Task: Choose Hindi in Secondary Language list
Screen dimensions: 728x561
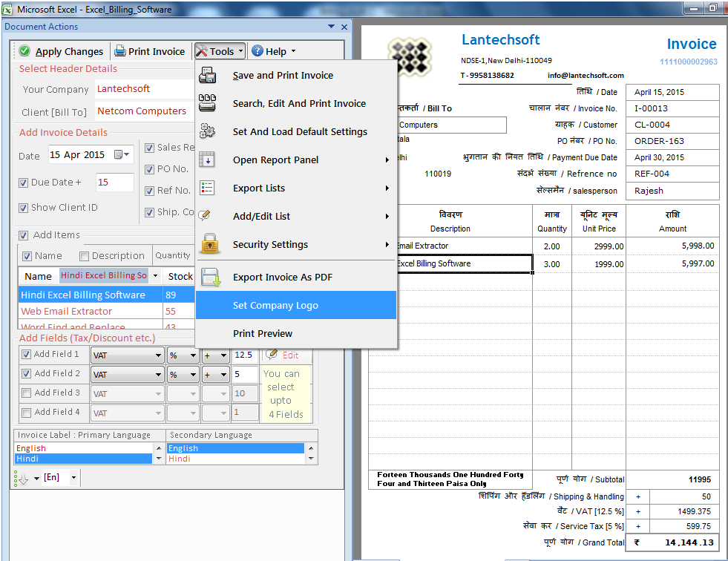Action: tap(236, 459)
